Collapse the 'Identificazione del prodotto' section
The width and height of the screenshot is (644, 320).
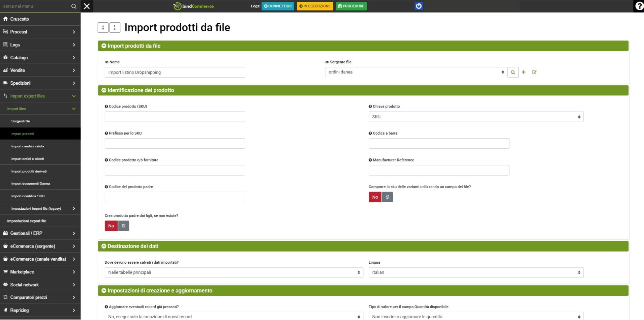click(x=104, y=90)
